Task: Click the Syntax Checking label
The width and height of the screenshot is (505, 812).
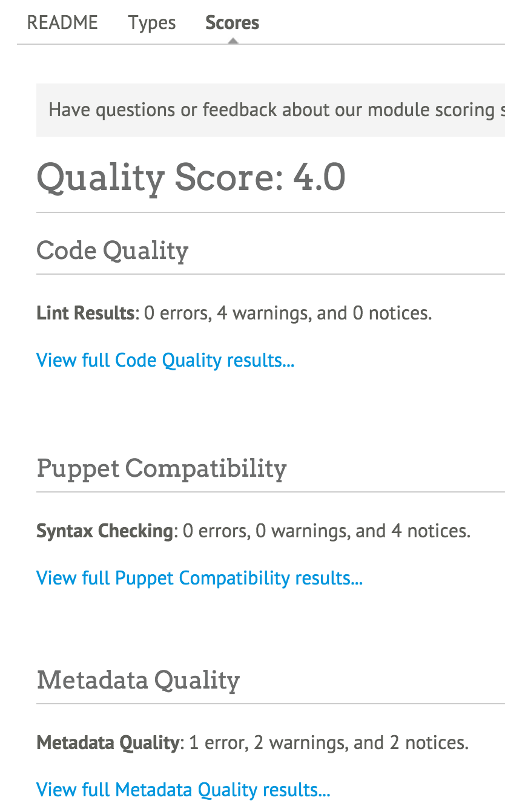Action: pyautogui.click(x=104, y=530)
